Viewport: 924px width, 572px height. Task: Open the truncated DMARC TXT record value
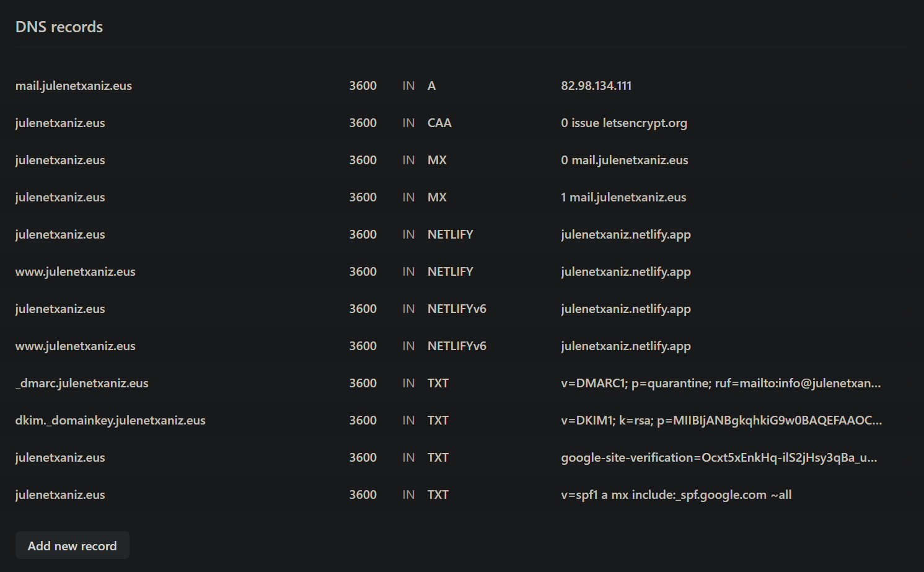(x=720, y=383)
